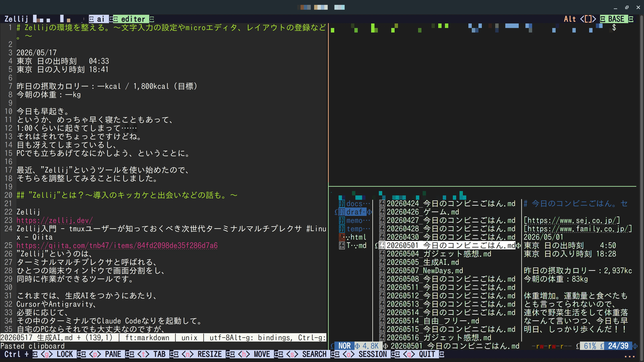The height and width of the screenshot is (362, 644).
Task: Click file icon for 20260514_自由_フリー.md
Action: (382, 321)
